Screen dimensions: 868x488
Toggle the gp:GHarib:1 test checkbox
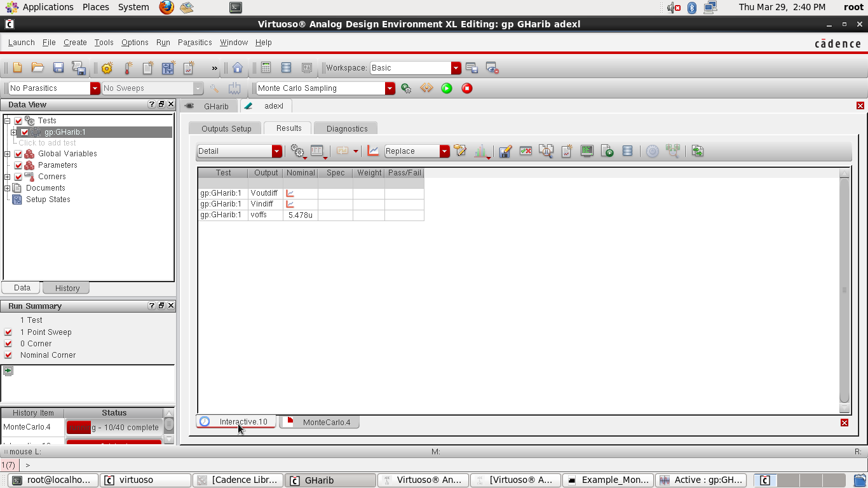click(x=25, y=132)
